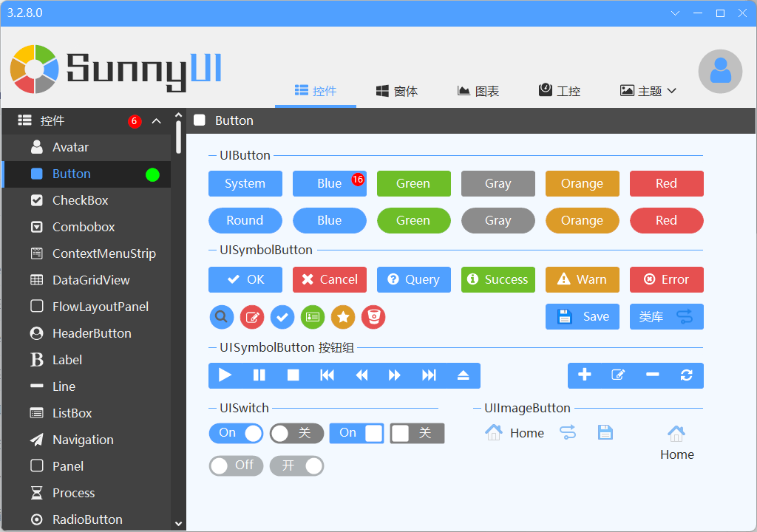
Task: Click the edit pencil icon in the edit group
Action: [619, 375]
